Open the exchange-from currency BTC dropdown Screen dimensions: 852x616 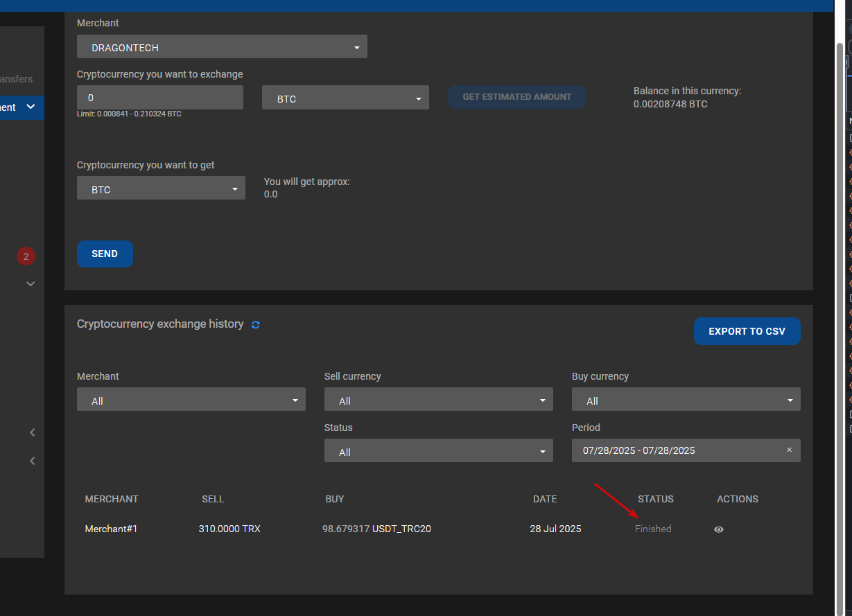(345, 98)
